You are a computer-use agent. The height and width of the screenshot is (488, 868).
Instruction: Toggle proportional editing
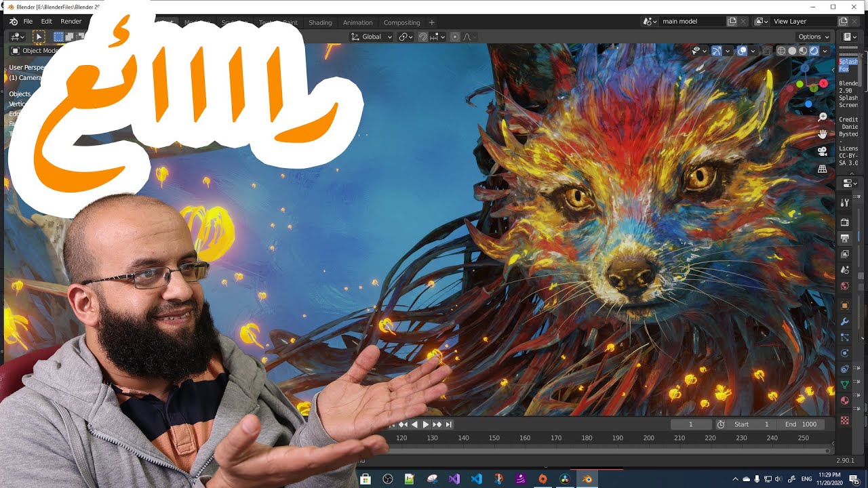pos(455,37)
